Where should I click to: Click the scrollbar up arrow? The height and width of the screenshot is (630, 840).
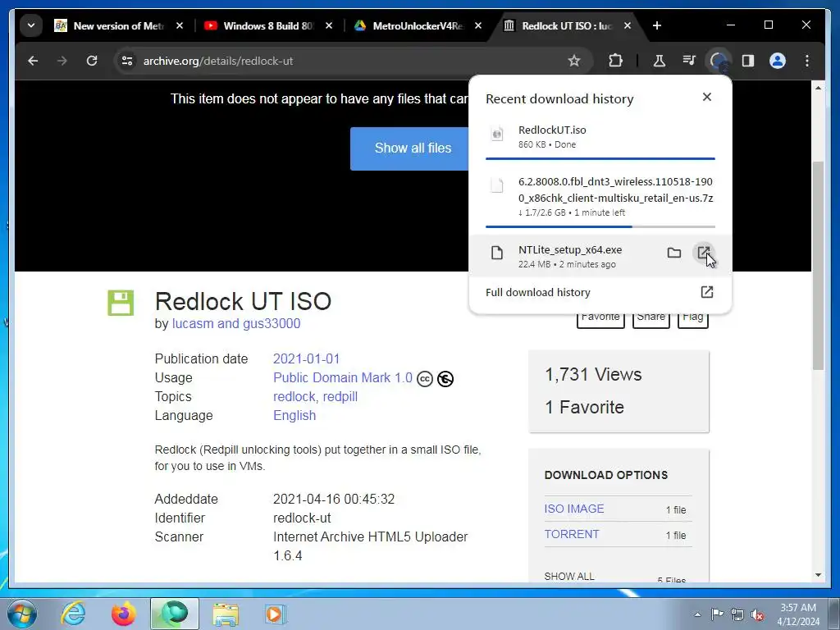coord(818,87)
